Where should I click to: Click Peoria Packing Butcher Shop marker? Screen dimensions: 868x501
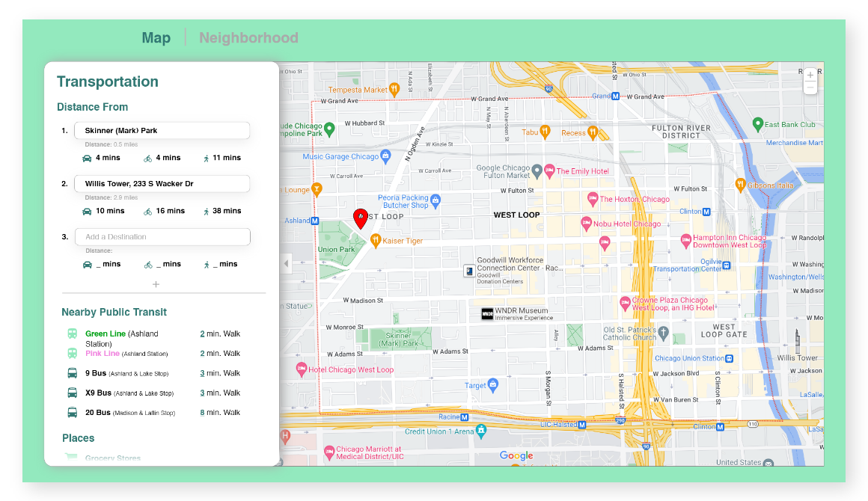[435, 200]
